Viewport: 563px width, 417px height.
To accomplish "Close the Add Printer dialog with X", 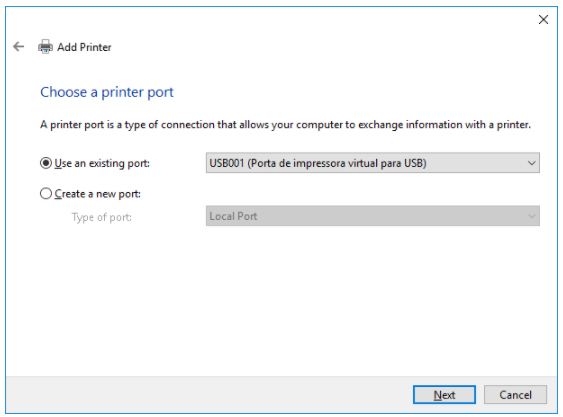I will (543, 19).
